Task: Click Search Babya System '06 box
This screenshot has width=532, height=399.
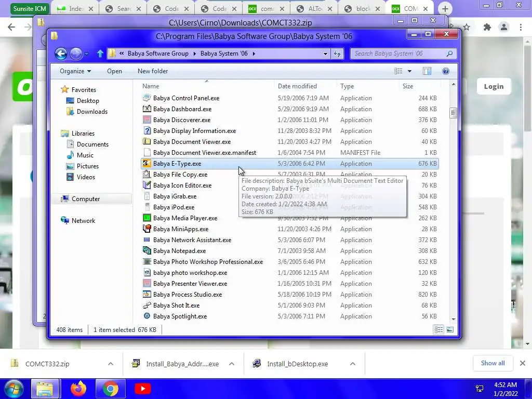Action: pyautogui.click(x=403, y=54)
